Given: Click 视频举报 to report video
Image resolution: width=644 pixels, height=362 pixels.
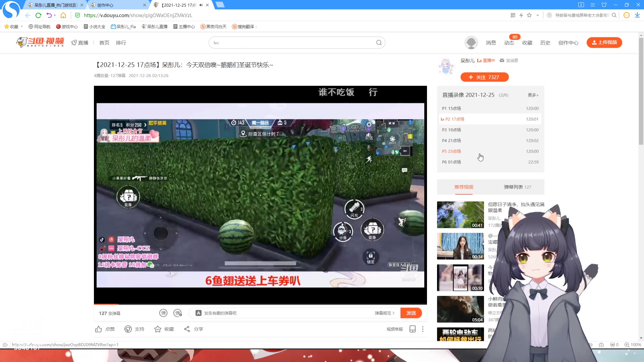Looking at the screenshot, I should 394,329.
